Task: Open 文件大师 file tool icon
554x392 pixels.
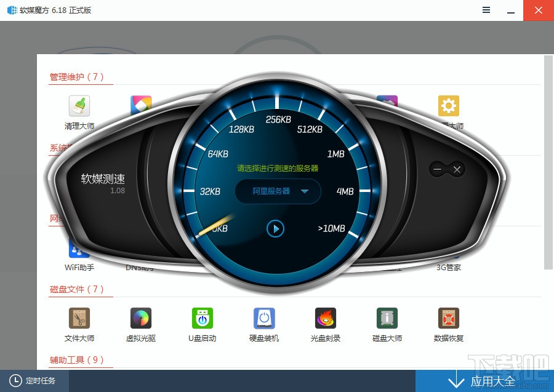Action: 79,318
